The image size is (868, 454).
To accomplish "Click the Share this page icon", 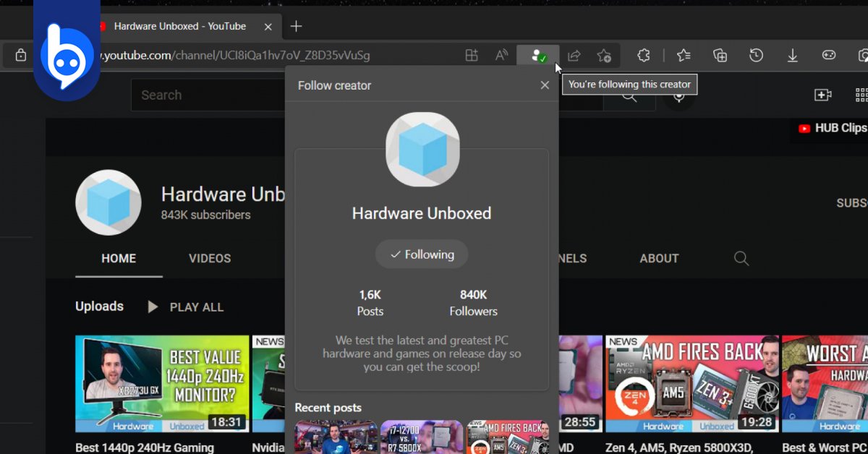I will point(574,56).
